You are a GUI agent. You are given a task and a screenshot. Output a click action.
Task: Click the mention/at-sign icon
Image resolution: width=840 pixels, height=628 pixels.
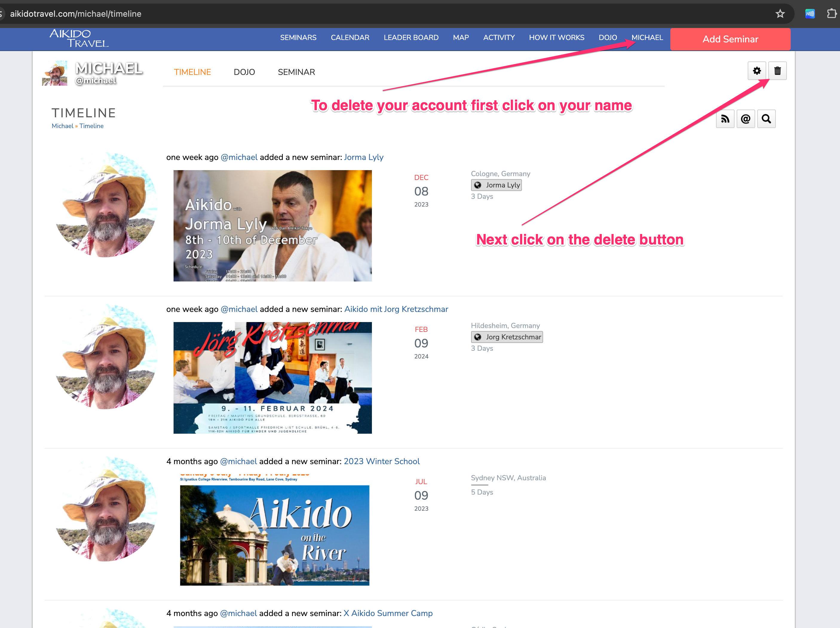[x=745, y=119]
